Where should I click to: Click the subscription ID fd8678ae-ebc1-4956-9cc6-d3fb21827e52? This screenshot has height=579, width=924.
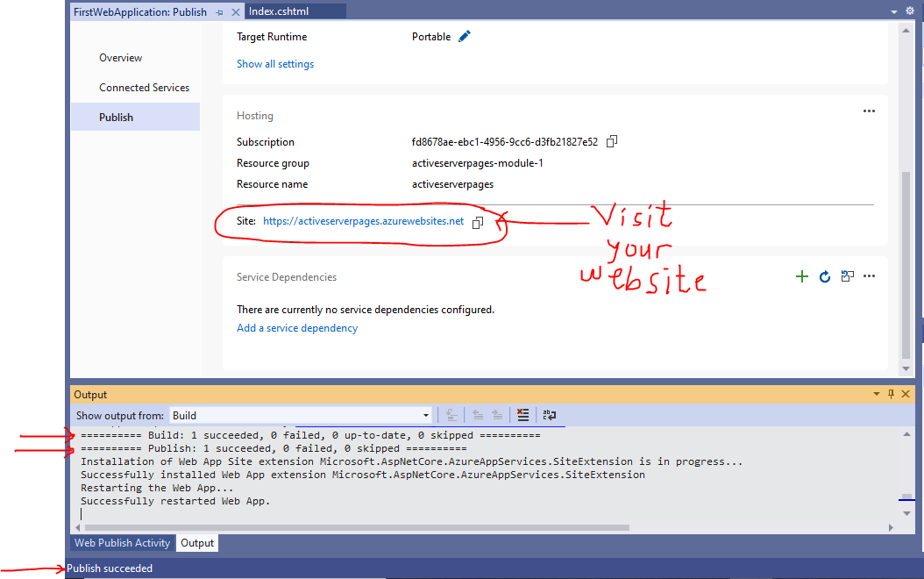pos(504,142)
